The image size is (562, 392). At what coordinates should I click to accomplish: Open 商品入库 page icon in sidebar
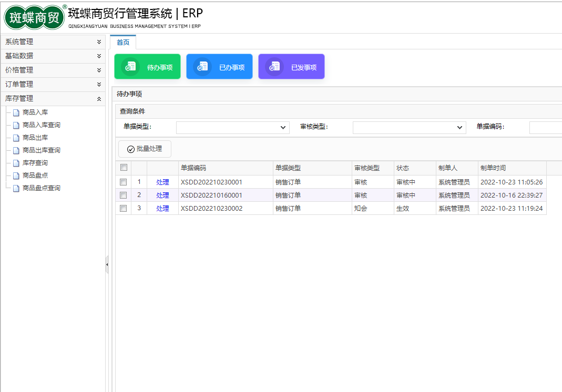point(16,112)
